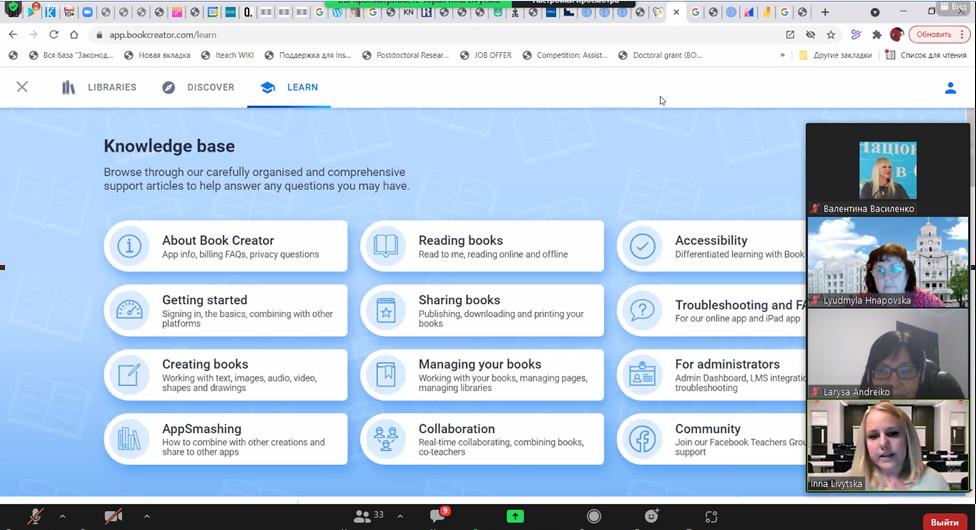Viewport: 976px width, 530px height.
Task: Open the Zoom participants list icon
Action: 361,516
